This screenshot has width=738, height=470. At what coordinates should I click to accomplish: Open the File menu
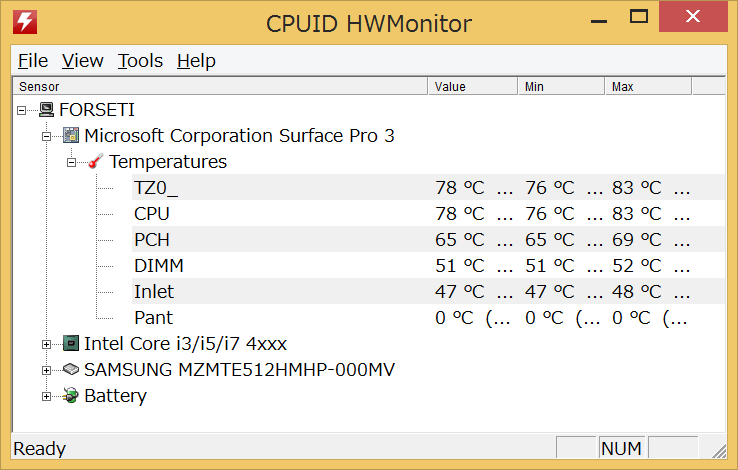33,61
